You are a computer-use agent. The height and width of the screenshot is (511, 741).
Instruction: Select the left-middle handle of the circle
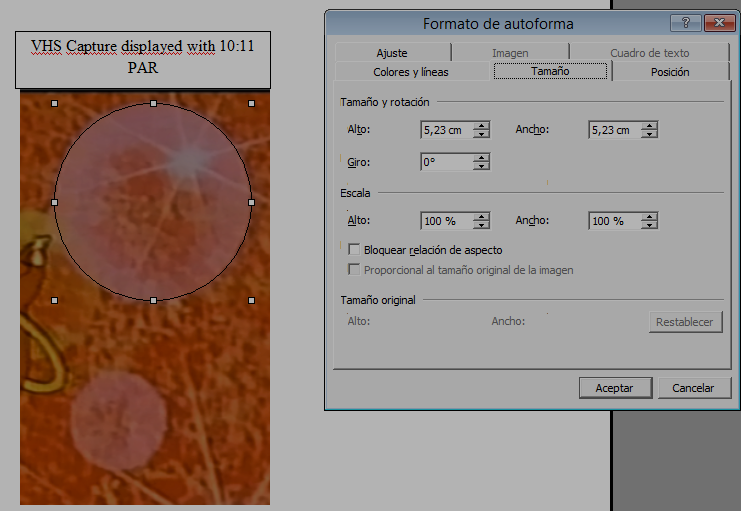pos(54,202)
